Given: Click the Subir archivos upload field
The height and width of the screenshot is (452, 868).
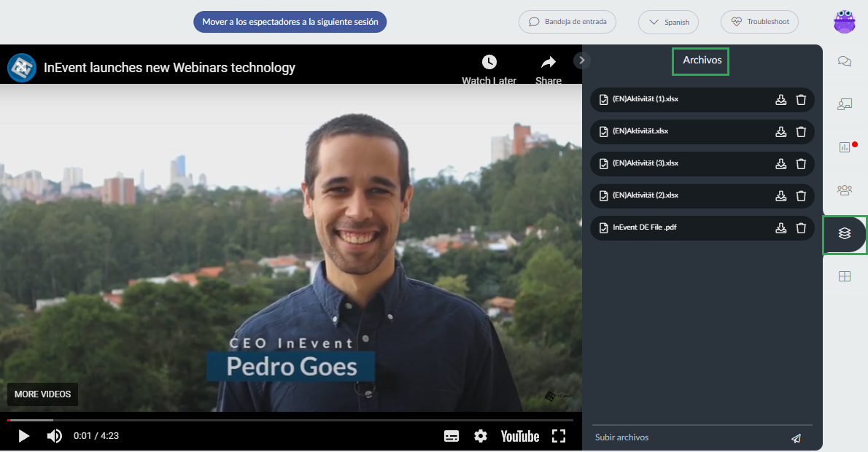Looking at the screenshot, I should pyautogui.click(x=689, y=437).
